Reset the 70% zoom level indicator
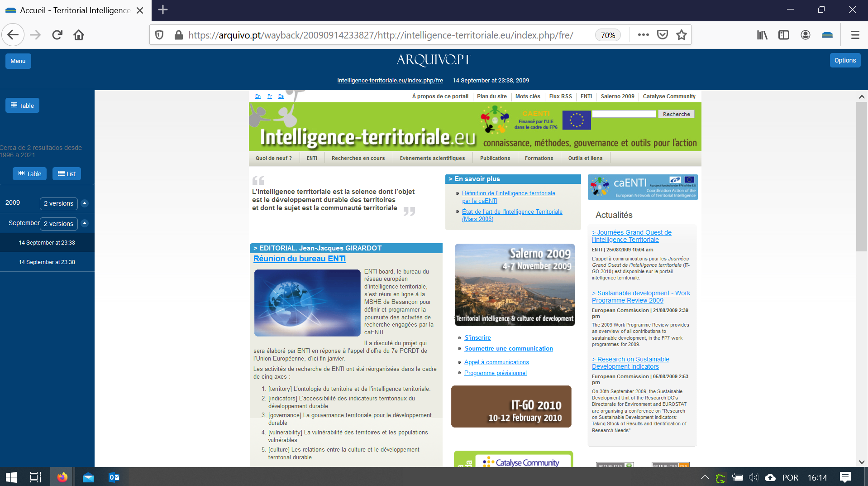This screenshot has width=868, height=486. (x=608, y=35)
